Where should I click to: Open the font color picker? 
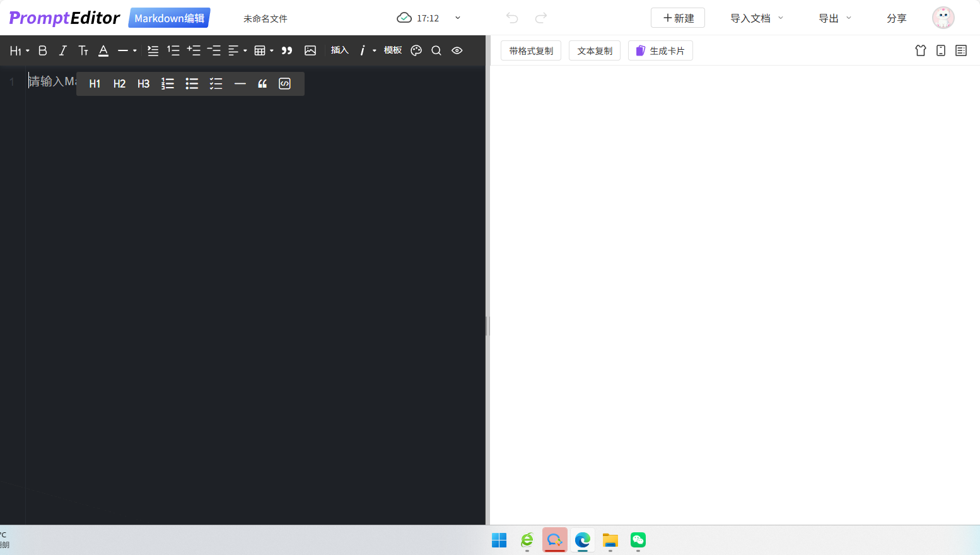[x=103, y=50]
